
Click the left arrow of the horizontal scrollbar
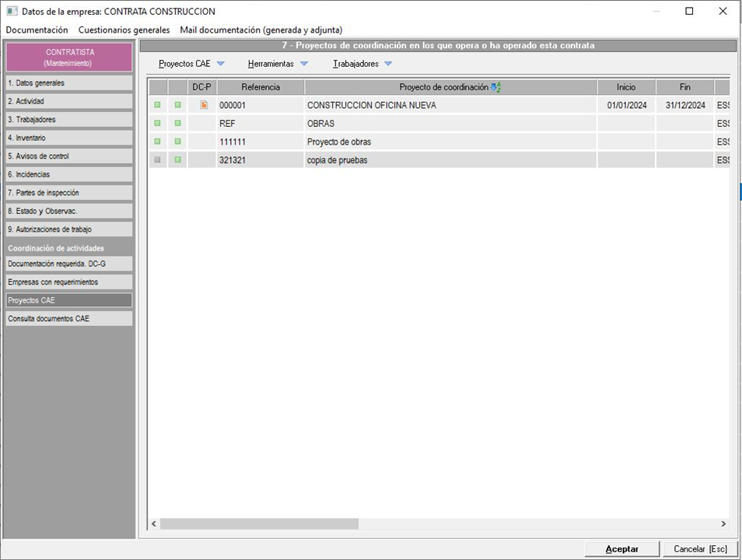(154, 524)
